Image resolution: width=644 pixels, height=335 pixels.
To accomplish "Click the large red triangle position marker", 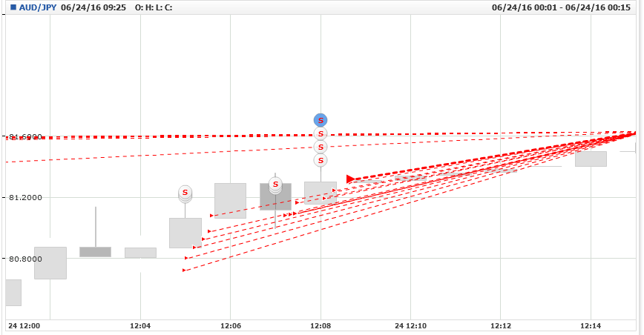I will tap(350, 179).
